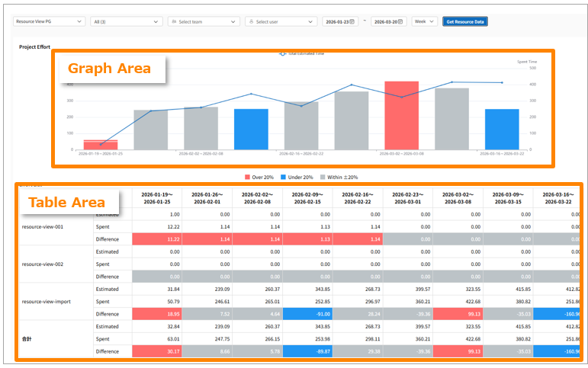588x368 pixels.
Task: Select the 2026-01-26~2026-02-01 column header
Action: (207, 197)
